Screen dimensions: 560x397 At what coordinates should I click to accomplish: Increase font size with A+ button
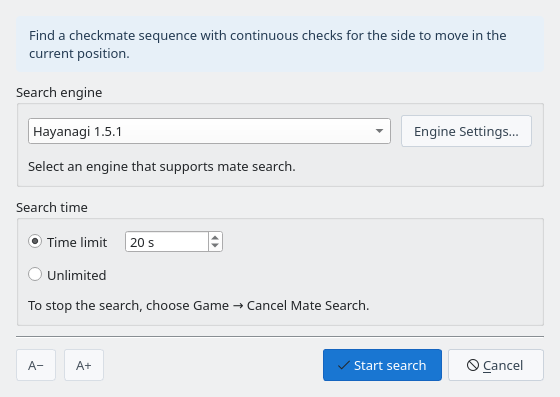click(x=84, y=365)
